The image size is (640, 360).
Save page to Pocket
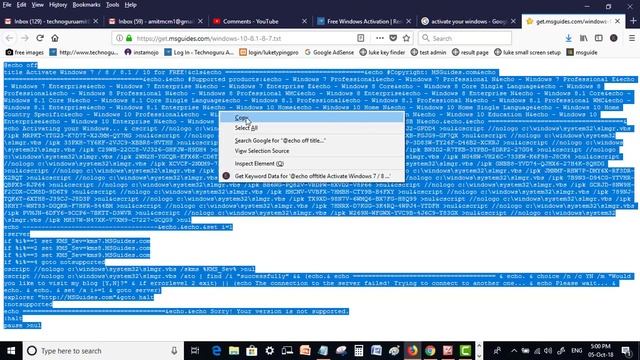(393, 38)
